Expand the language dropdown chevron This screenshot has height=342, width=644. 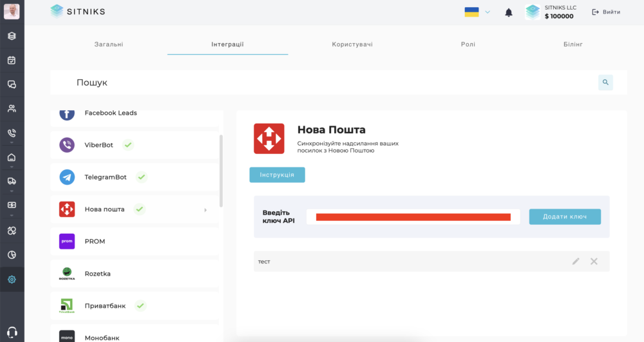488,12
